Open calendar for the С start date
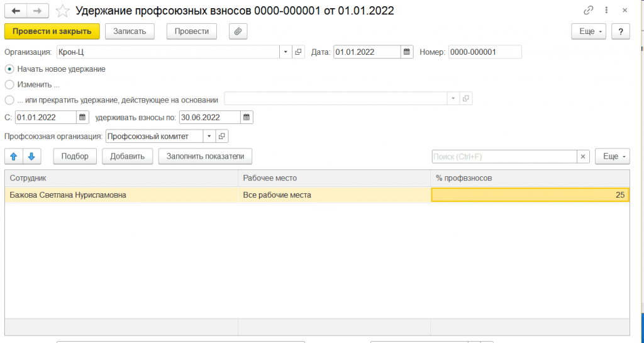The width and height of the screenshot is (644, 343). tap(82, 117)
